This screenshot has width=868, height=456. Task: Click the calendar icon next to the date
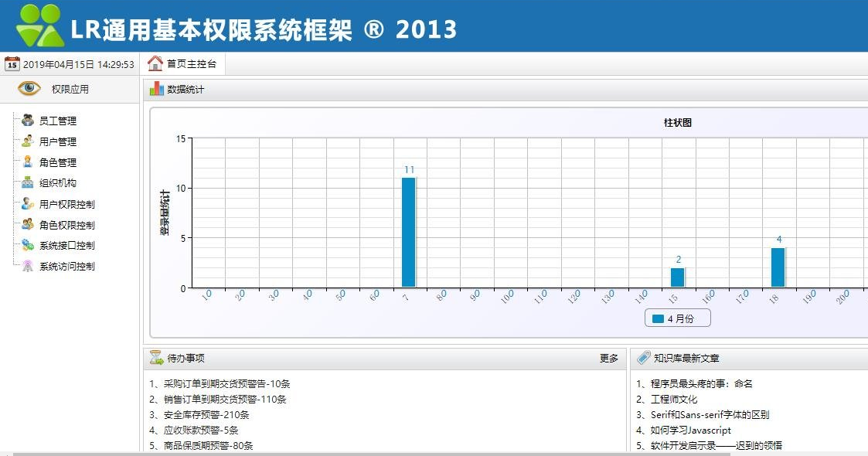click(12, 63)
